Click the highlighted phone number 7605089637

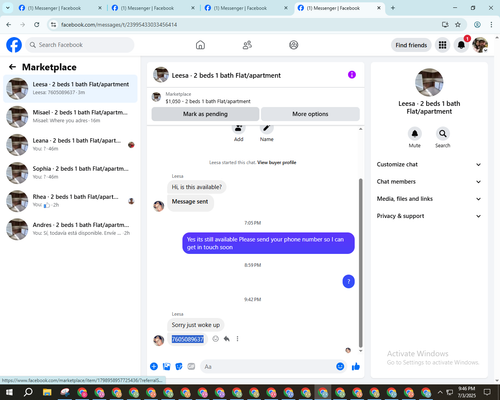coord(188,339)
